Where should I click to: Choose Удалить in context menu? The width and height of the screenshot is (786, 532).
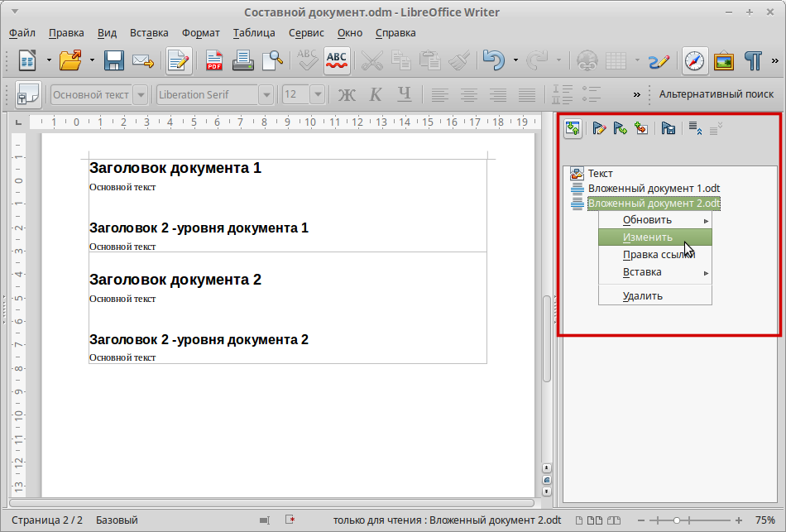click(x=655, y=296)
